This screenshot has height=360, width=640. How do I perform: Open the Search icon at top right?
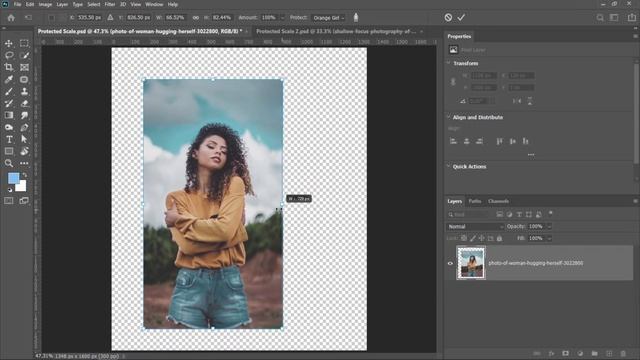[600, 18]
